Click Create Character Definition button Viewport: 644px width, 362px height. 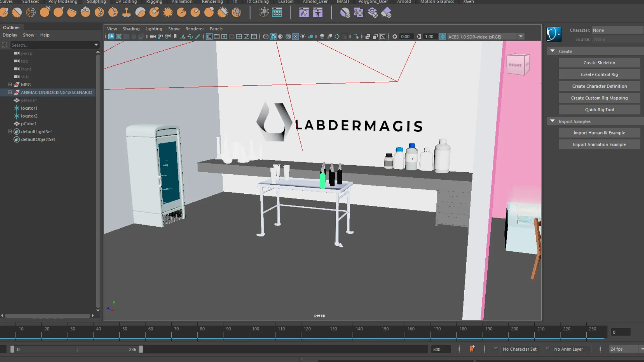pos(599,86)
